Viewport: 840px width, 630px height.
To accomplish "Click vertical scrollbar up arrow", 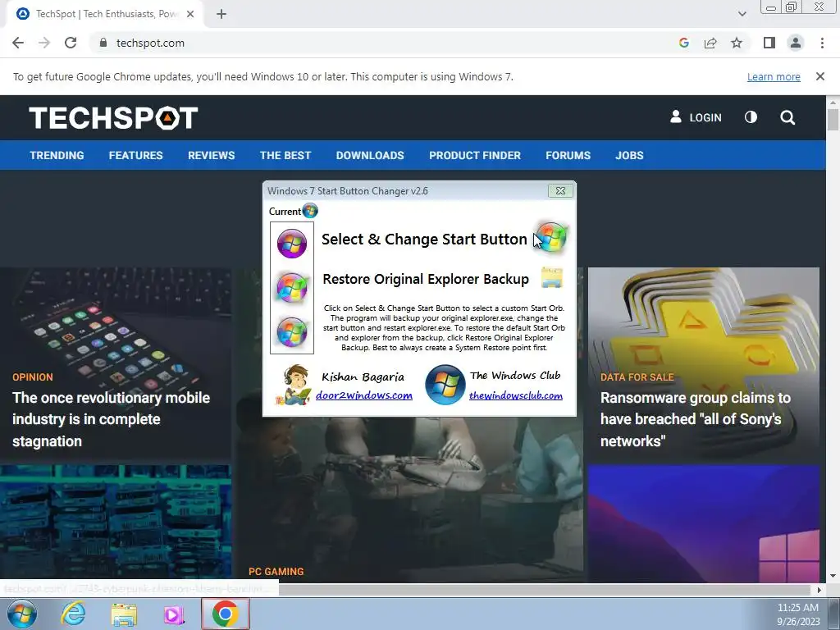I will tap(833, 102).
